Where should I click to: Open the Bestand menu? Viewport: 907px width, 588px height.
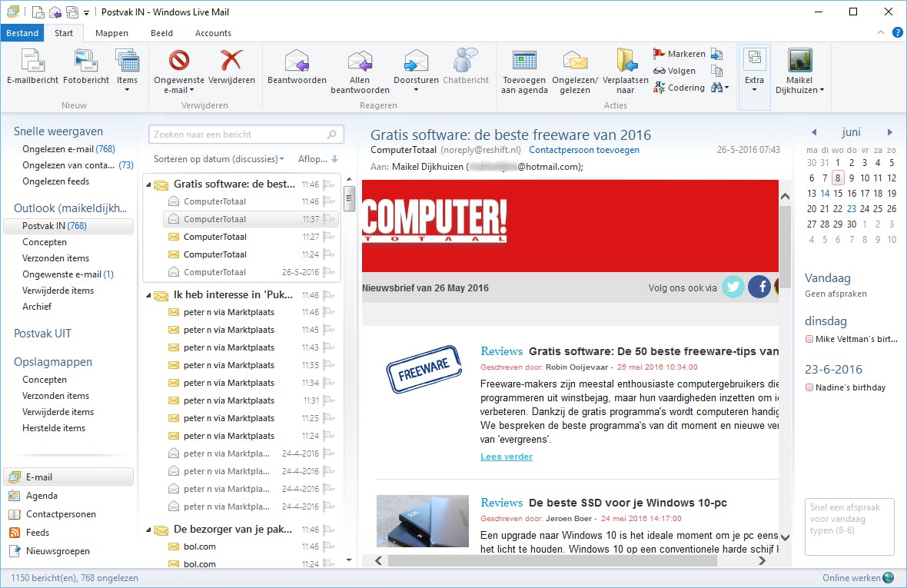[x=22, y=33]
